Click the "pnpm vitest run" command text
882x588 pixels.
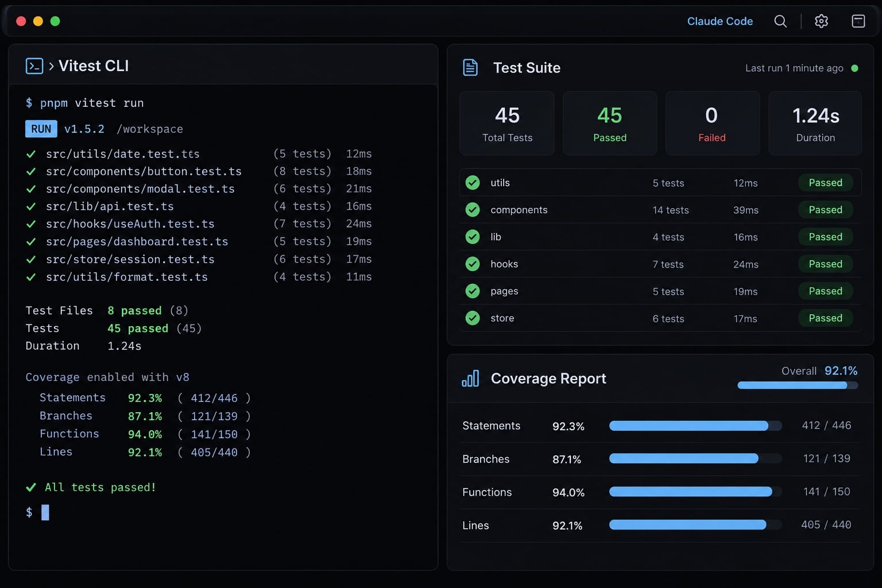coord(92,103)
